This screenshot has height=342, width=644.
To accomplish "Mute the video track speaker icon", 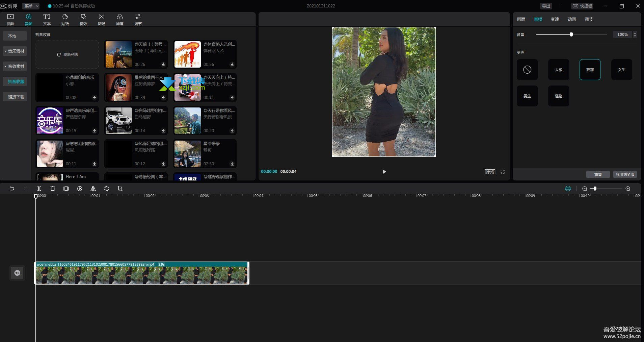I will [17, 273].
